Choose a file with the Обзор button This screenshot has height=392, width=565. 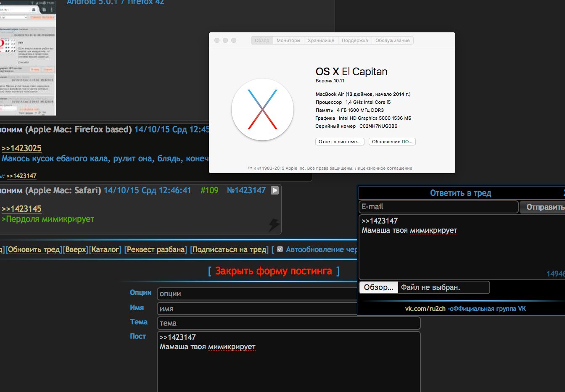click(x=378, y=287)
